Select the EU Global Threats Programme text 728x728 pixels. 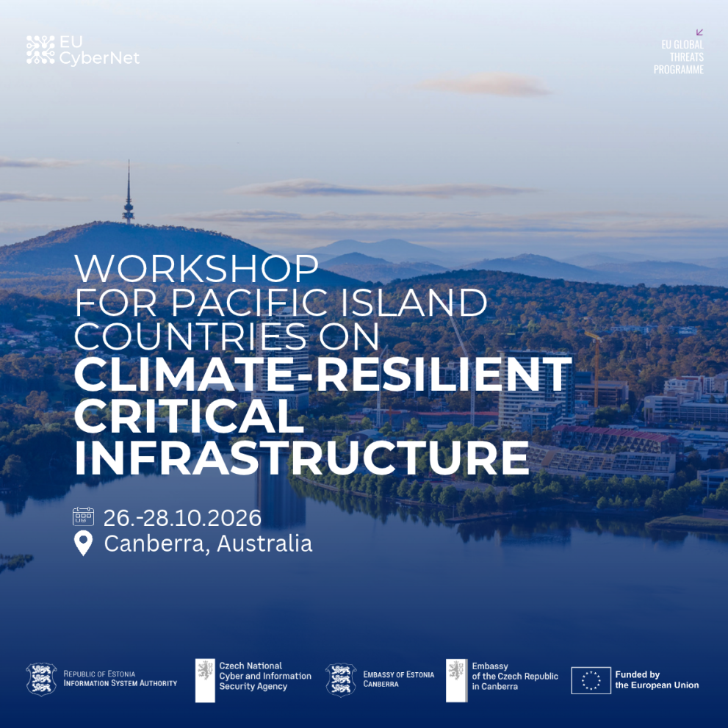point(679,57)
